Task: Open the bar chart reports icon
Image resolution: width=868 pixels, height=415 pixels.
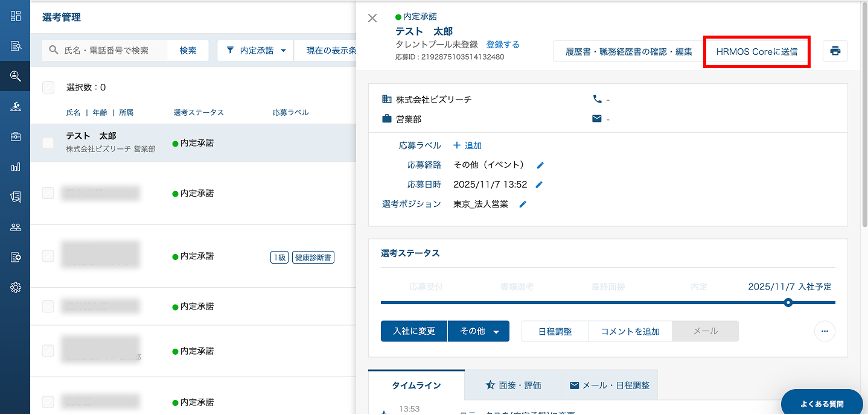Action: pyautogui.click(x=16, y=167)
